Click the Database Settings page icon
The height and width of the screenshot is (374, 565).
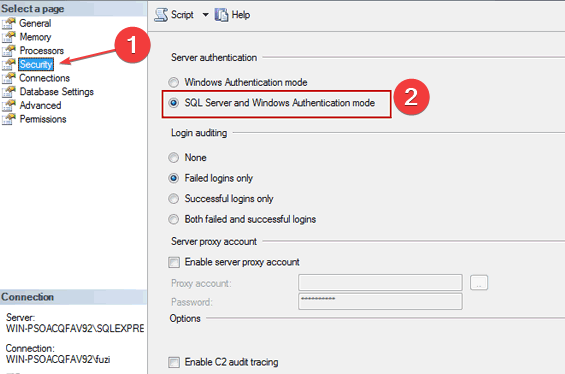[9, 92]
